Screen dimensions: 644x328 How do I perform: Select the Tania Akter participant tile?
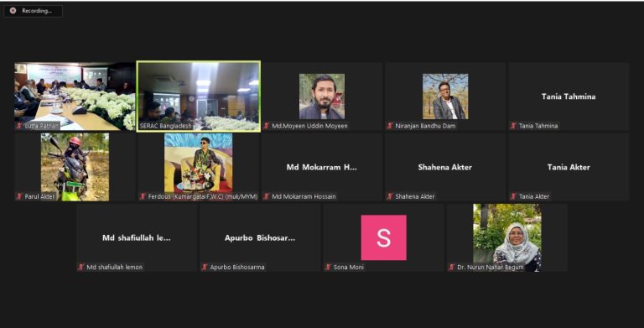pyautogui.click(x=569, y=167)
